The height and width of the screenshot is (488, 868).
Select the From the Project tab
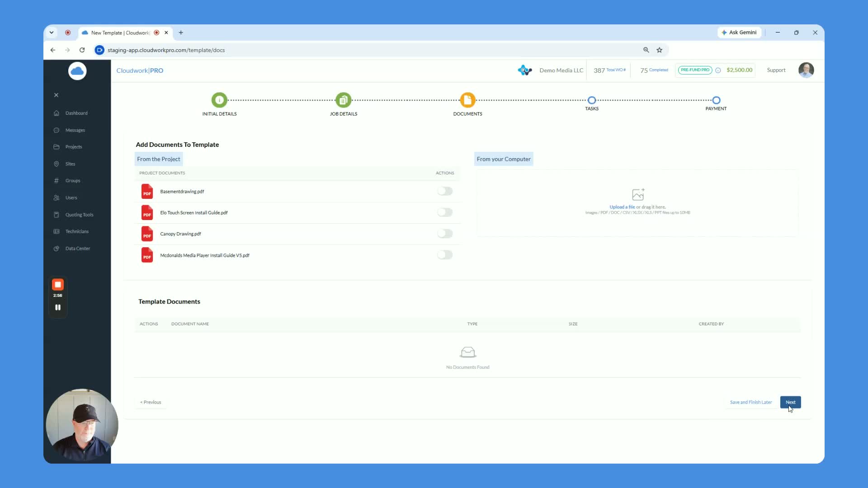tap(159, 159)
